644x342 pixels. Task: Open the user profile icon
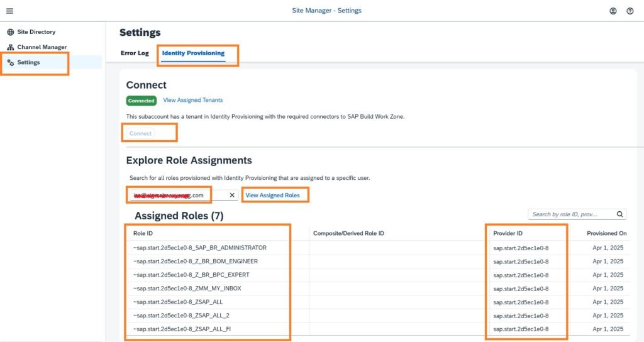[x=613, y=11]
